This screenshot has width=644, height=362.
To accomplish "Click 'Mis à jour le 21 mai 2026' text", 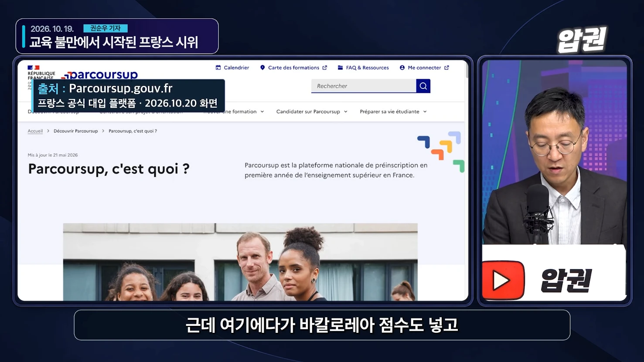I will click(x=53, y=155).
